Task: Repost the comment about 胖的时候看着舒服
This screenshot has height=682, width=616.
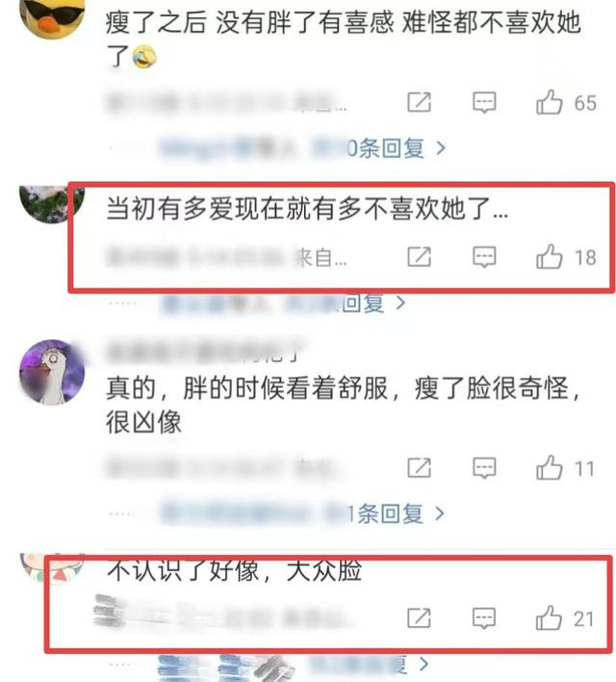Action: (419, 468)
